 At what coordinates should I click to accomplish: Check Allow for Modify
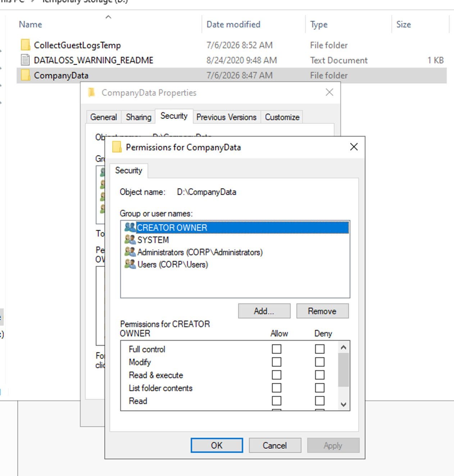coord(276,362)
